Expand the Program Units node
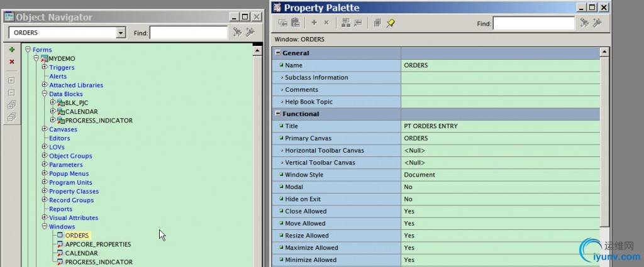The image size is (644, 267). (45, 183)
